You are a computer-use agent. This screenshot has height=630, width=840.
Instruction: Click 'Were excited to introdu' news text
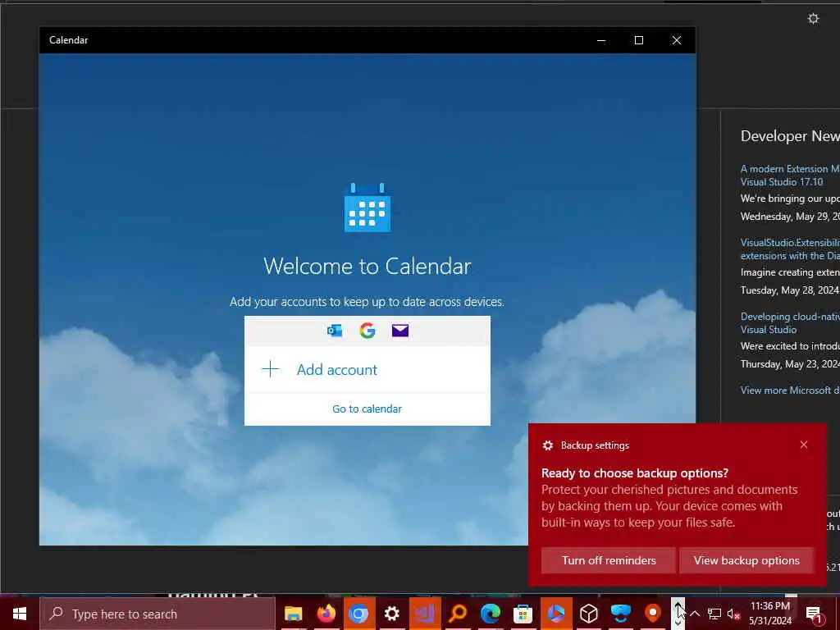coord(790,346)
